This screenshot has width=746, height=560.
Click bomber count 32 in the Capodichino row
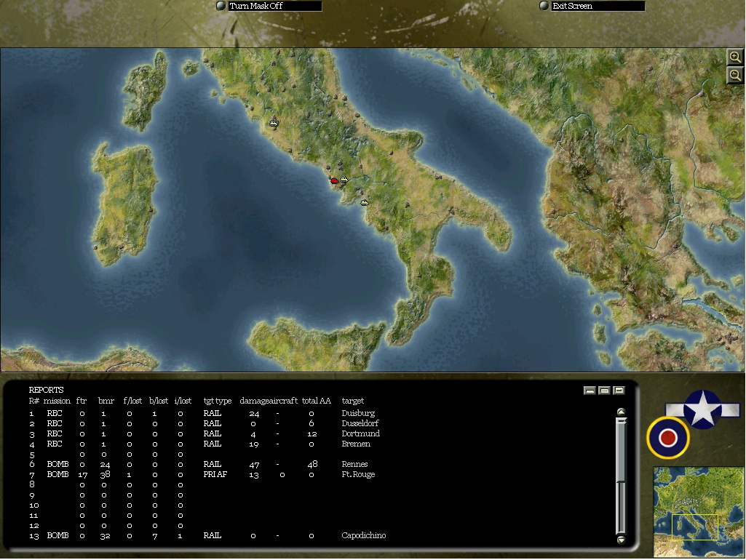(x=105, y=536)
